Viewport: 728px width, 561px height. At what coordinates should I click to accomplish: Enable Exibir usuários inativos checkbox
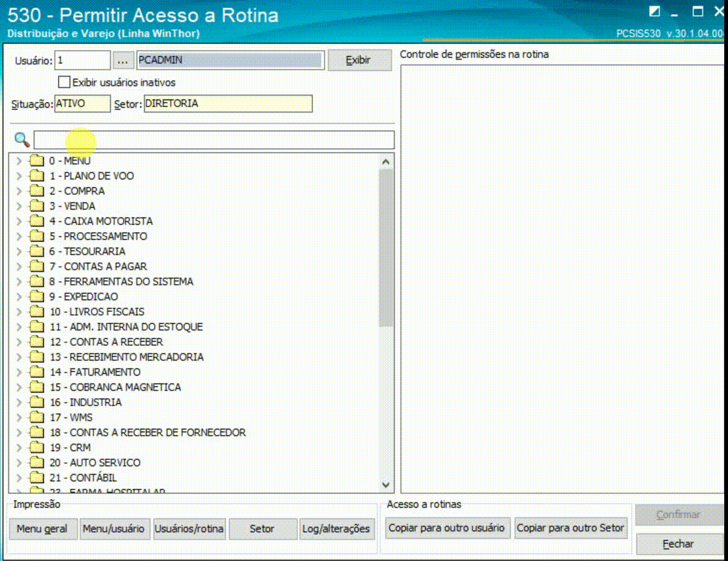pyautogui.click(x=64, y=82)
